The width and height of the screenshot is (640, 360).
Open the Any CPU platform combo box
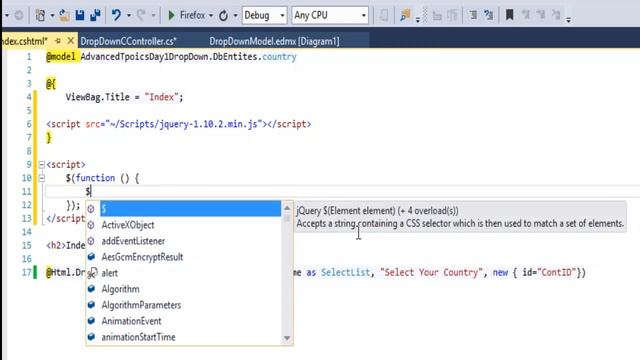330,16
